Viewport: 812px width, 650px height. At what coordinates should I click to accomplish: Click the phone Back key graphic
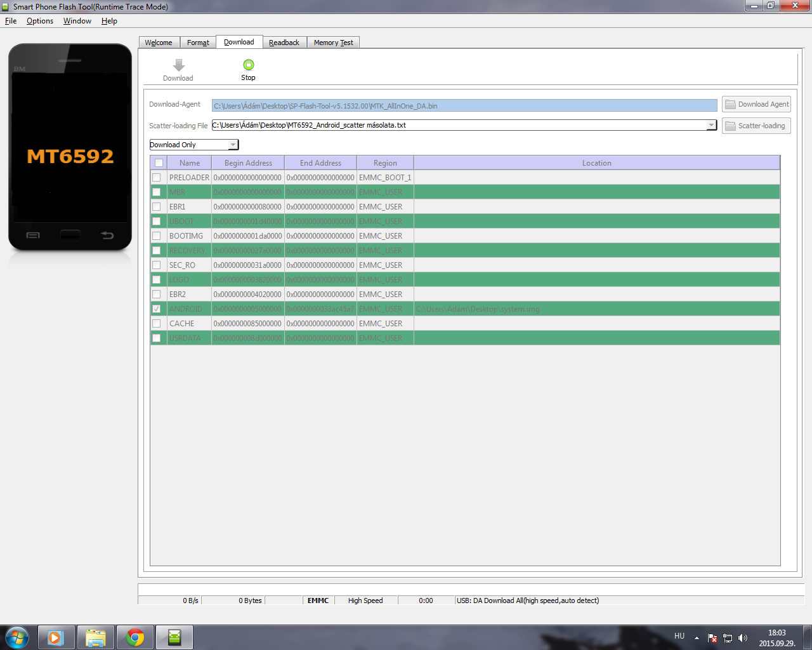(107, 235)
